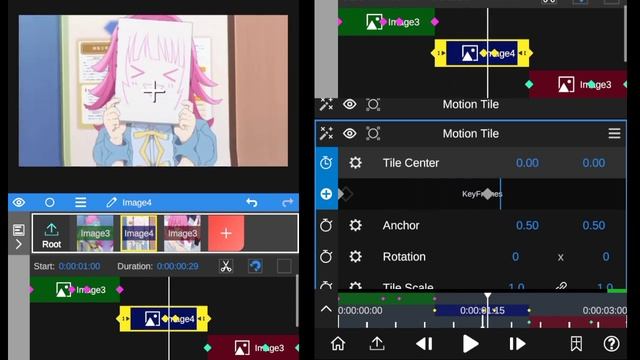
Task: Click target icon on expanded Motion Tile header
Action: (373, 133)
